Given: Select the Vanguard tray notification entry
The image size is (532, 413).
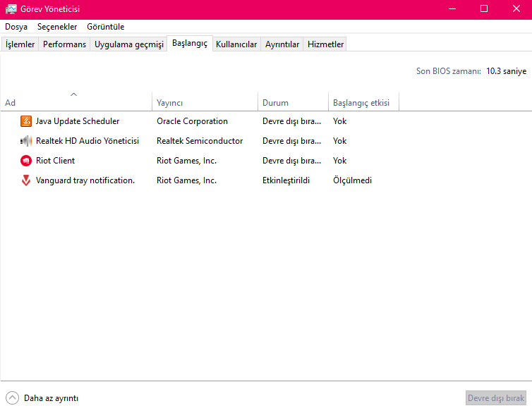Looking at the screenshot, I should click(85, 180).
